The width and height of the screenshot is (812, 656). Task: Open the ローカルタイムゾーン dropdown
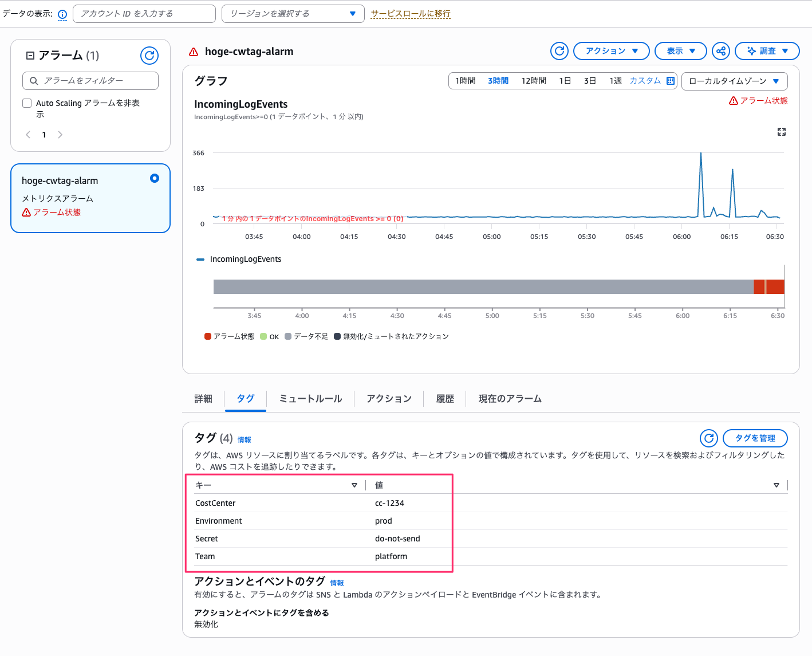coord(735,81)
